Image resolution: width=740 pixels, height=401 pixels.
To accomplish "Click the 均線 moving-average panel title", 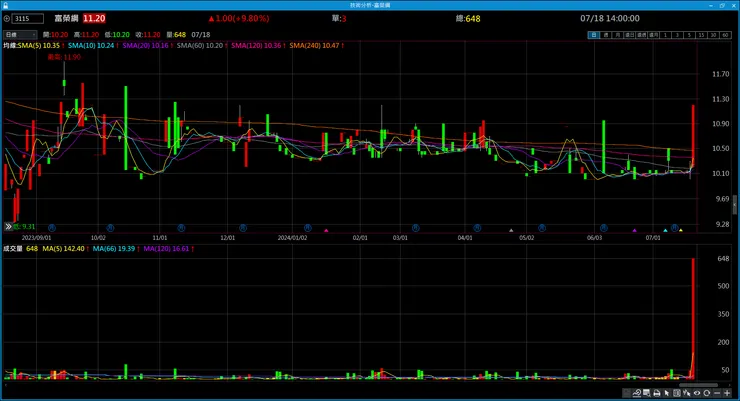I will pyautogui.click(x=10, y=45).
